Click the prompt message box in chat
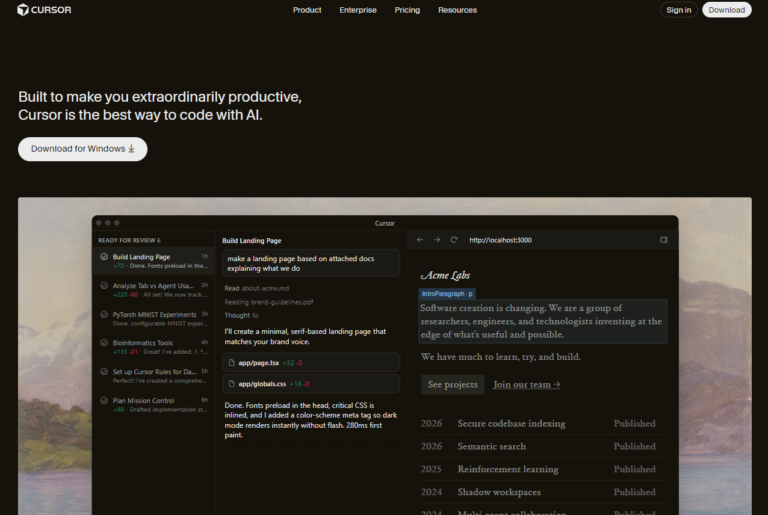 point(311,263)
